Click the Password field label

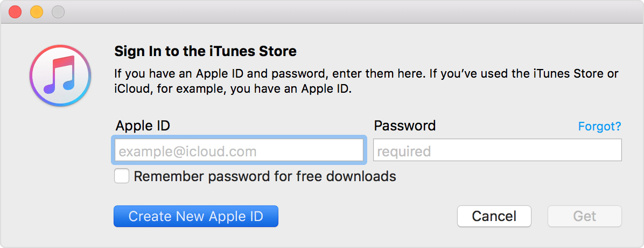pos(404,126)
